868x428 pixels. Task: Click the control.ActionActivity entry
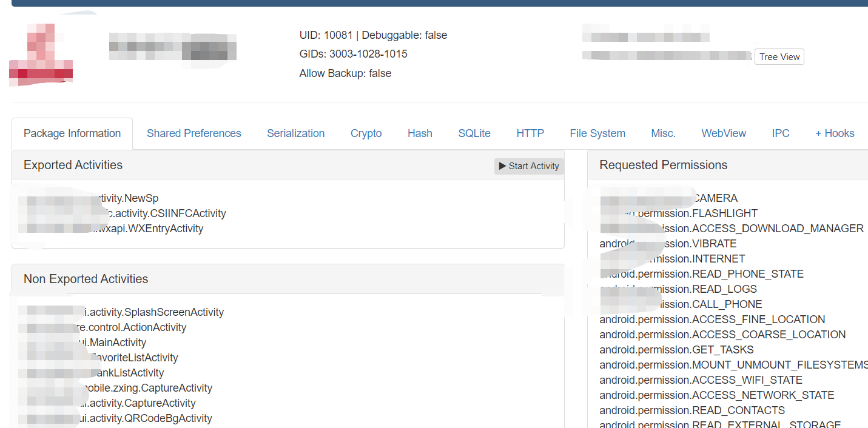103,327
